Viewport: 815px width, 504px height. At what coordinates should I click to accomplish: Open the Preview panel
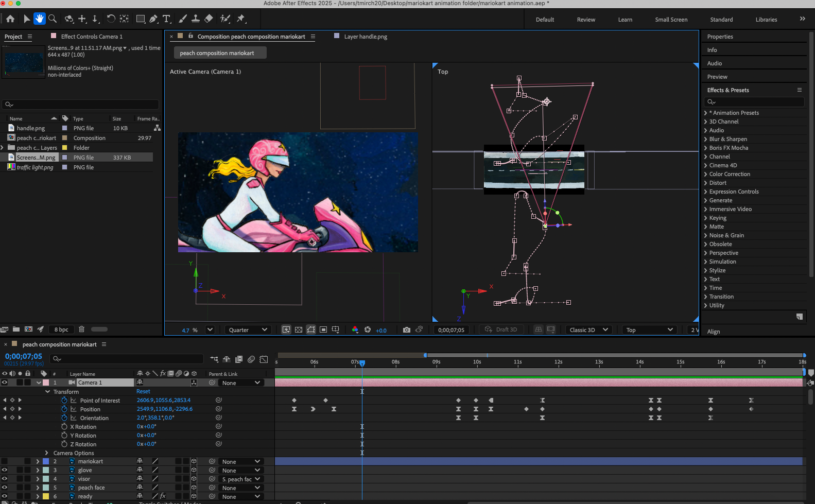(x=717, y=77)
